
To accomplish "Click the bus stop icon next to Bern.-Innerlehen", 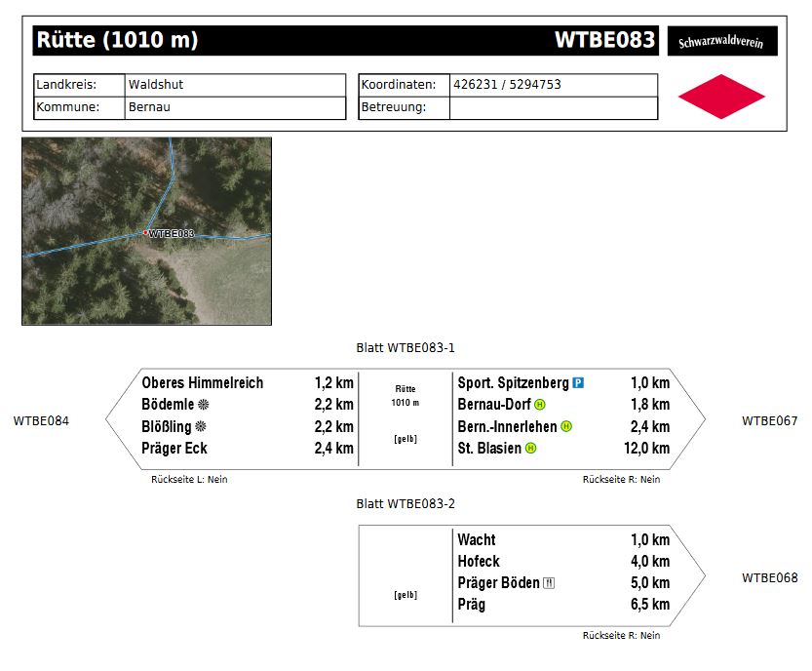I will 566,426.
